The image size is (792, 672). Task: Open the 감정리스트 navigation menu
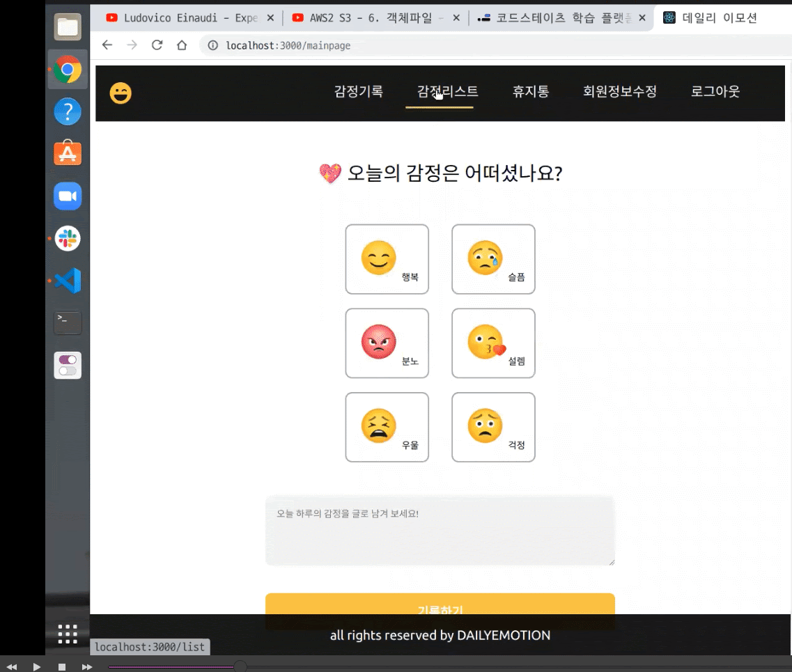click(x=447, y=91)
